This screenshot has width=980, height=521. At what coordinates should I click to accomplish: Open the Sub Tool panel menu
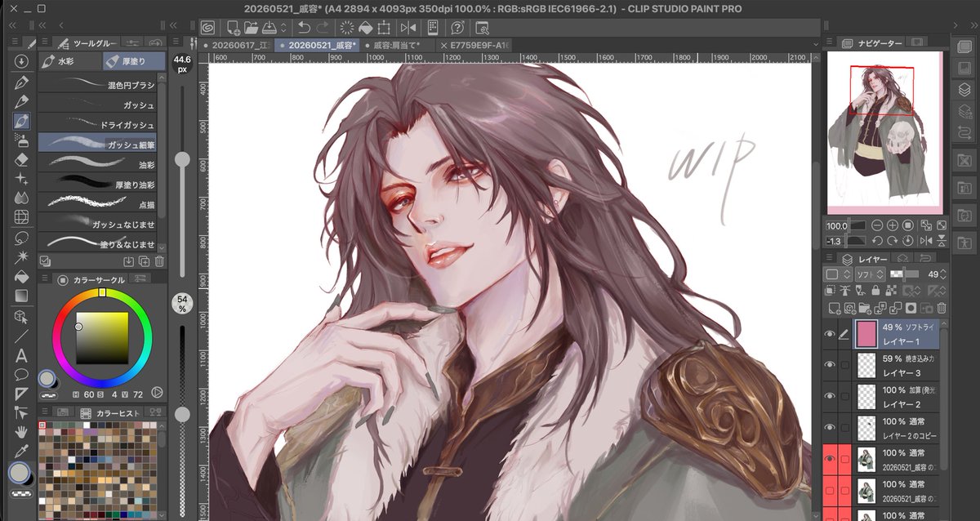(47, 42)
